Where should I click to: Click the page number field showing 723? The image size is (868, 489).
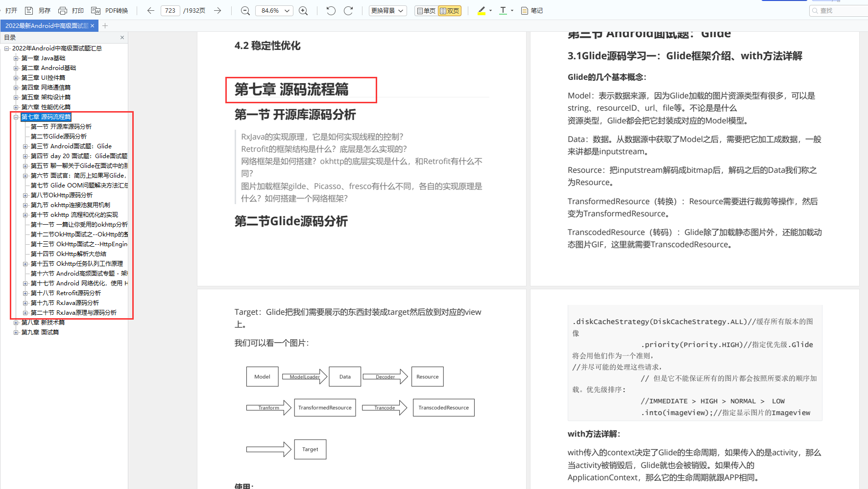tap(170, 11)
